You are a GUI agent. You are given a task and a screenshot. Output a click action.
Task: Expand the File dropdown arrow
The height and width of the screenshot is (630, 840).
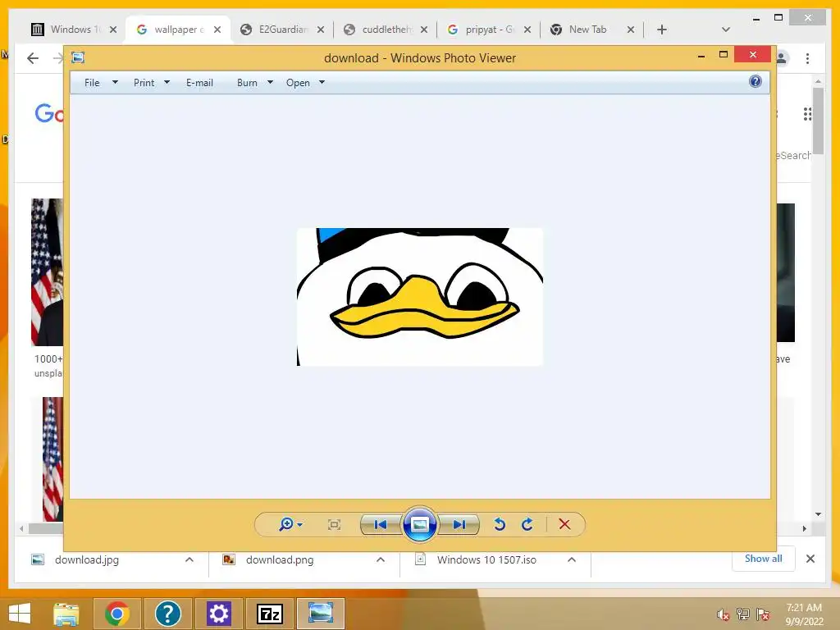[115, 83]
